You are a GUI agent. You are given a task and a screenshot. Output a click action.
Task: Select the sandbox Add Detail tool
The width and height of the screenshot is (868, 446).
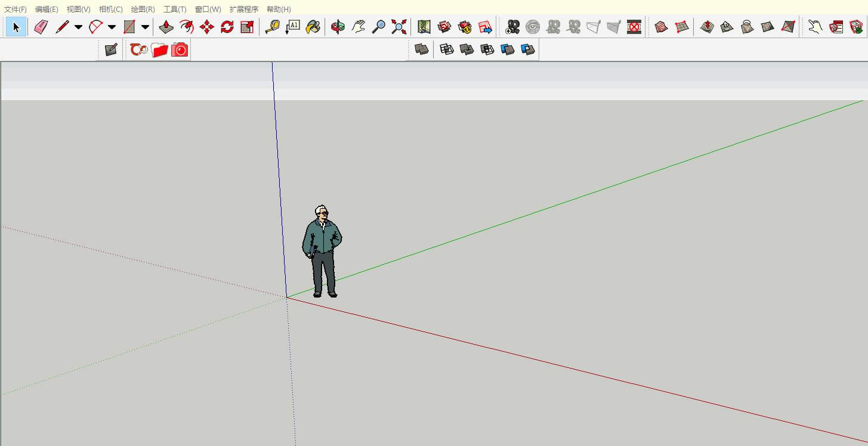(x=768, y=27)
